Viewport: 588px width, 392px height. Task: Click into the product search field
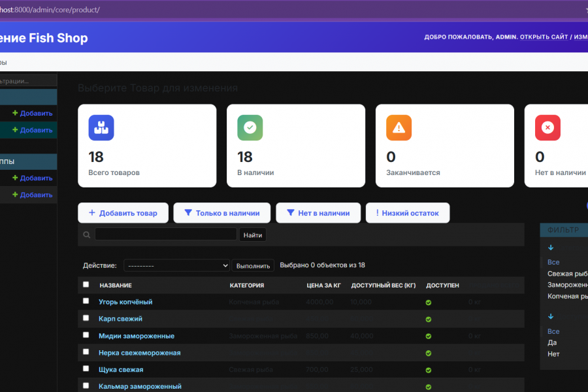coord(166,235)
